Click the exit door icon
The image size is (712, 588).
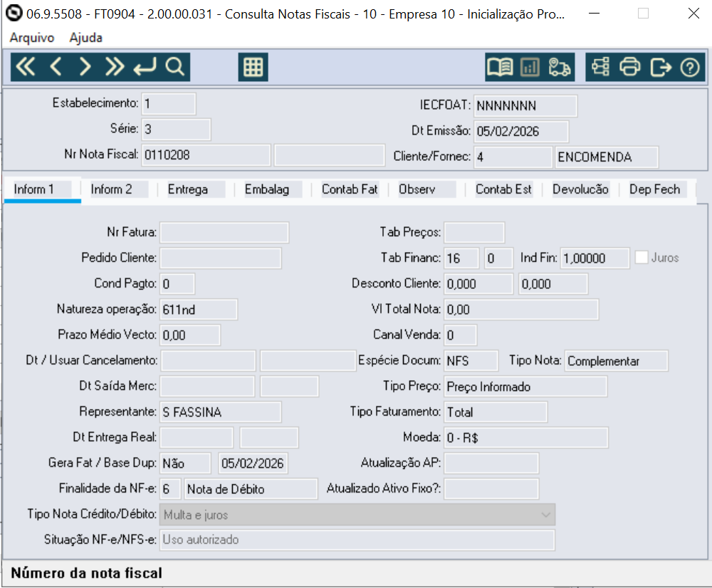(660, 67)
